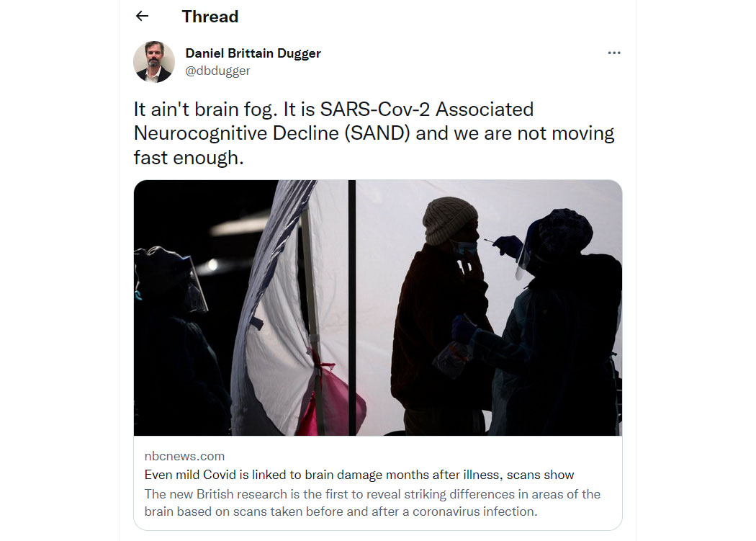Click the article description about British research
The width and height of the screenshot is (756, 541).
[372, 503]
